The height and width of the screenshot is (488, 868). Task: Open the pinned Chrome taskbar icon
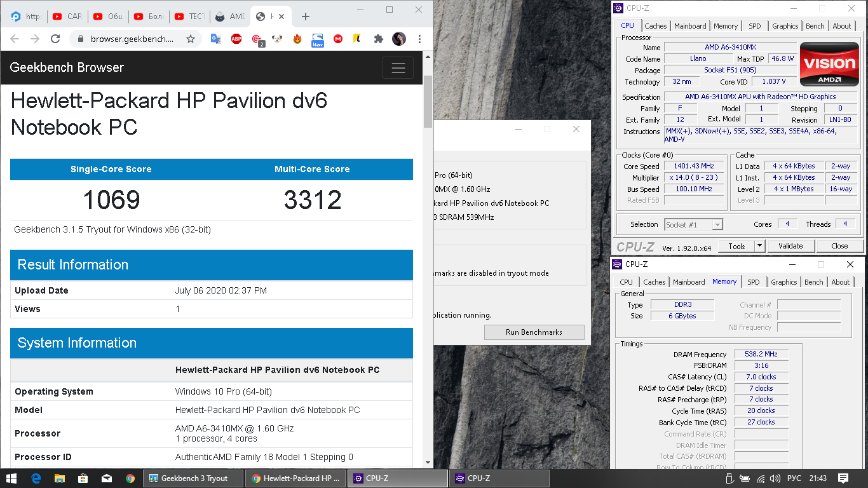pyautogui.click(x=130, y=478)
